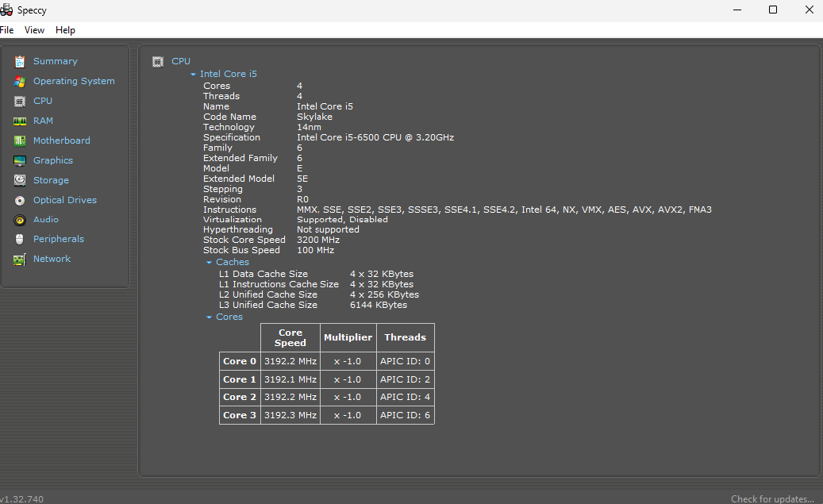
Task: Click the Motherboard icon in sidebar
Action: pyautogui.click(x=19, y=140)
